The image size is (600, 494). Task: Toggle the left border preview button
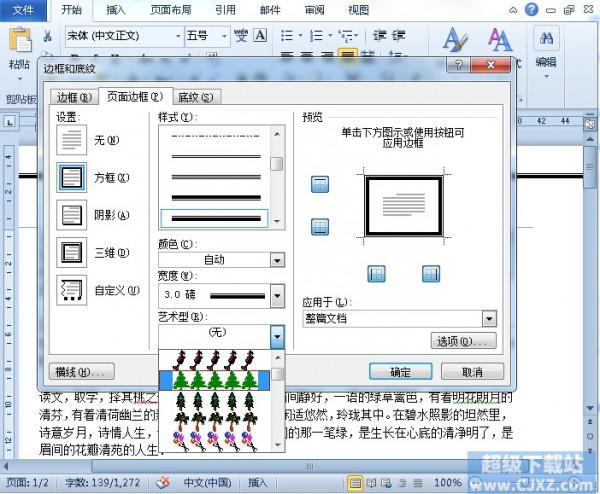[x=376, y=274]
